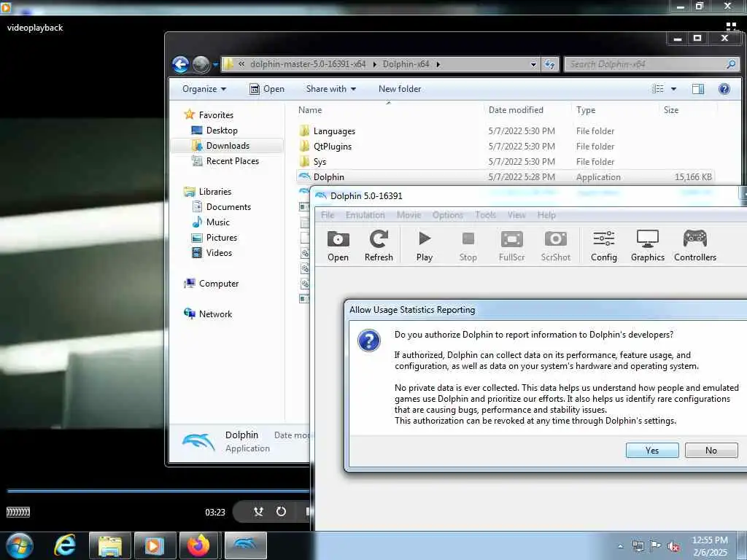Image resolution: width=747 pixels, height=560 pixels.
Task: Click the volume muted tray icon
Action: click(673, 546)
